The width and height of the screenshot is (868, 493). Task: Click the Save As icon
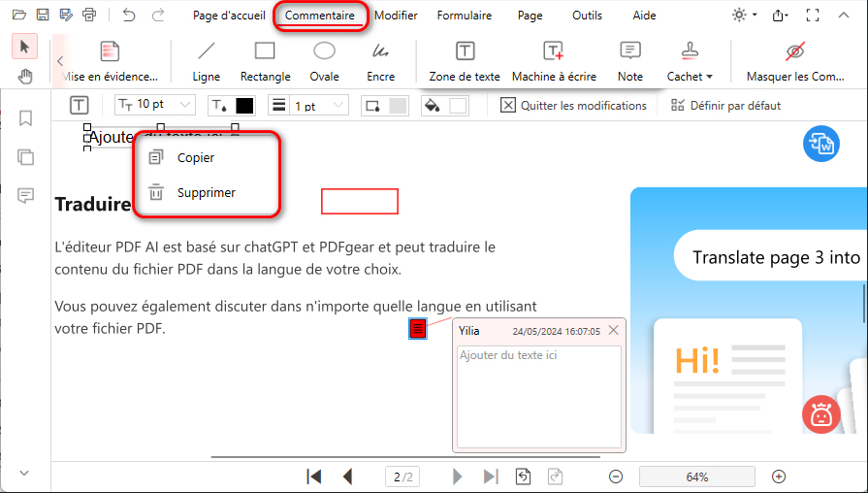tap(66, 15)
